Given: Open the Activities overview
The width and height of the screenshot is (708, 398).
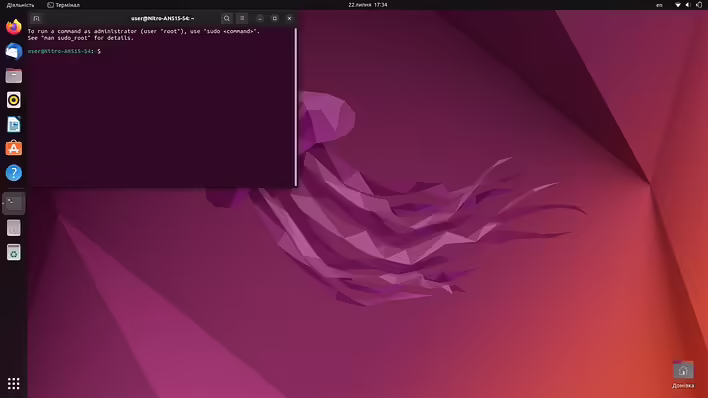Looking at the screenshot, I should [20, 5].
